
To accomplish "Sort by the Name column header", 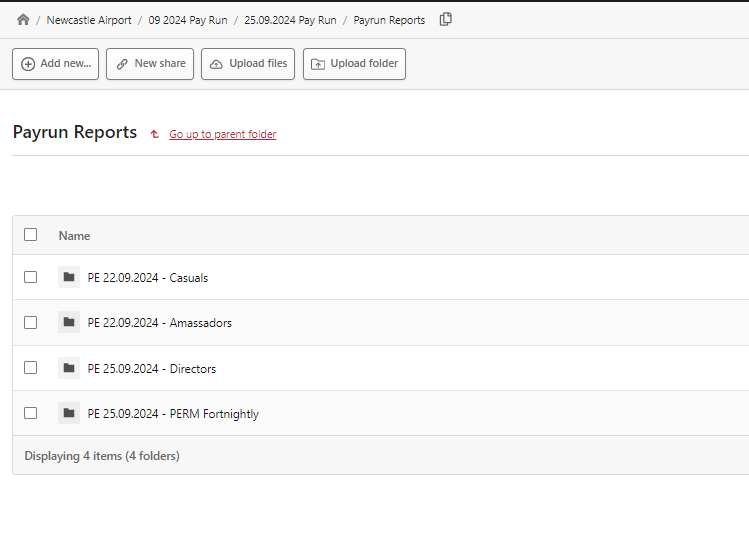I will 74,236.
